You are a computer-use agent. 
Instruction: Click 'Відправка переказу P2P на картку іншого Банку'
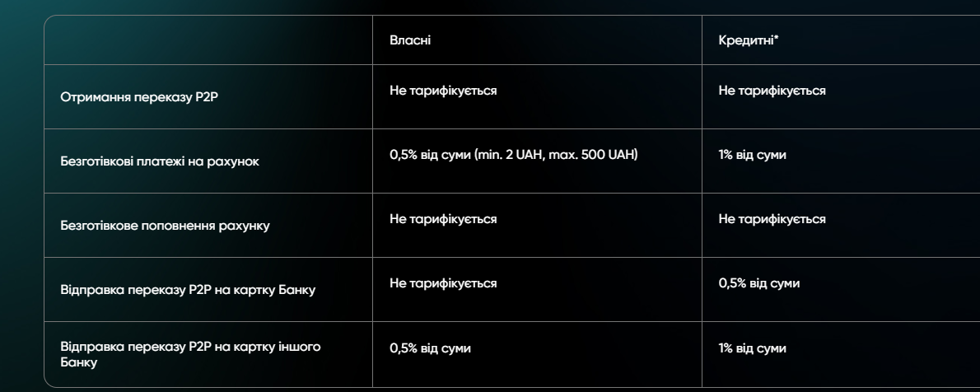(x=190, y=354)
